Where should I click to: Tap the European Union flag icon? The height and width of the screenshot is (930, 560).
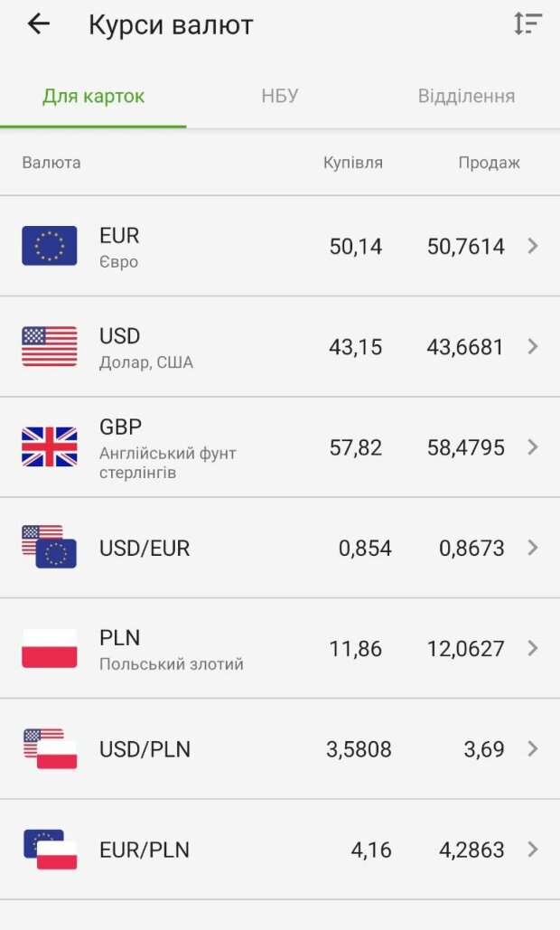click(50, 246)
